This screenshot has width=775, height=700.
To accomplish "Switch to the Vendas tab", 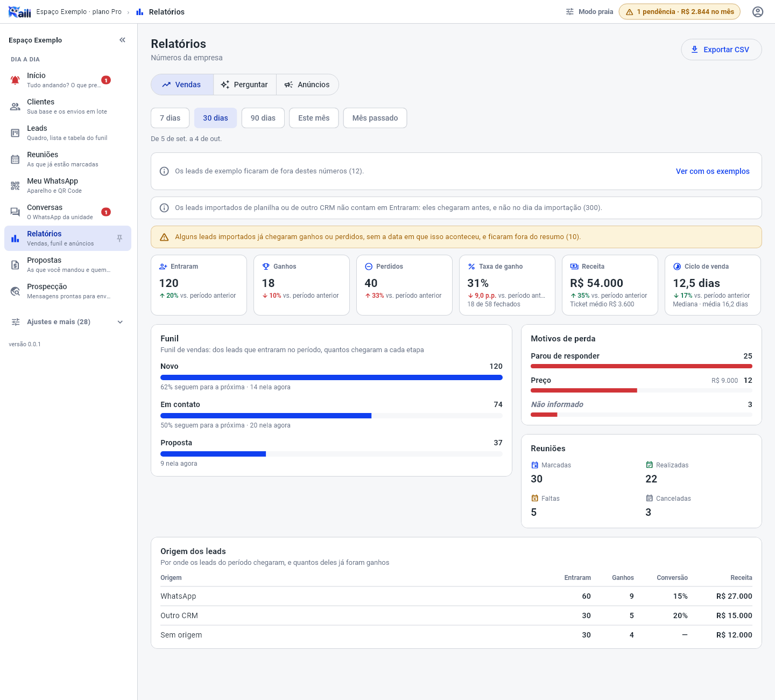I will [x=182, y=85].
